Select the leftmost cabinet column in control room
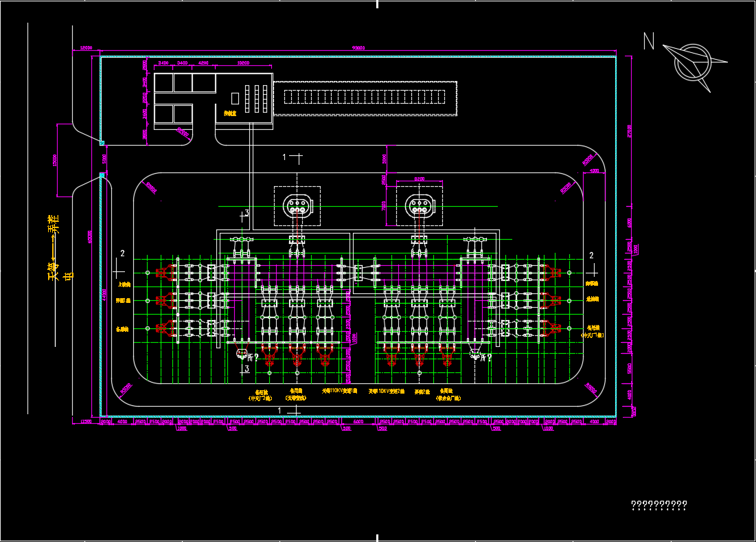756x542 pixels. [247, 99]
